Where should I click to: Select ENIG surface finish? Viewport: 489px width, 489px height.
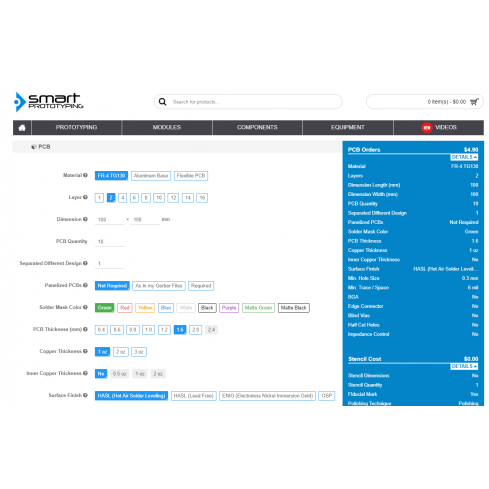point(267,396)
